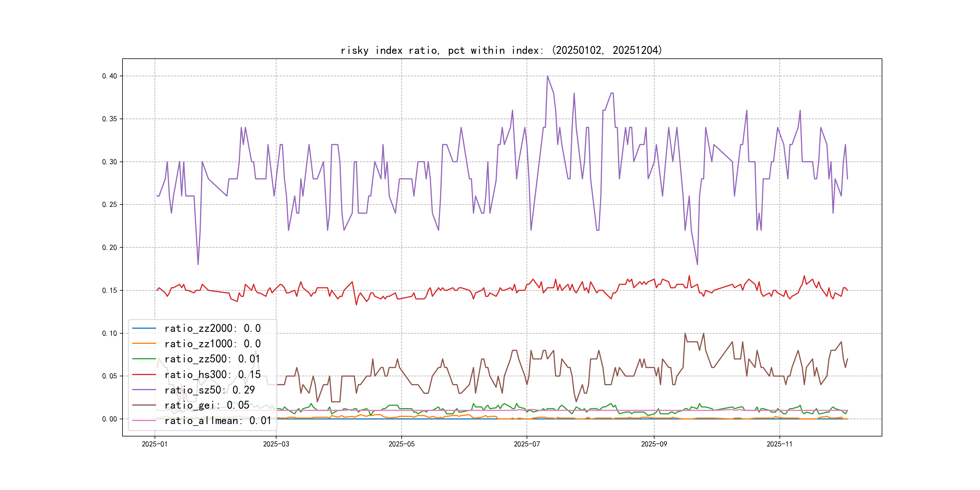Click the 0.40 y-axis tick label
Screen dimensions: 980x490
tap(109, 76)
